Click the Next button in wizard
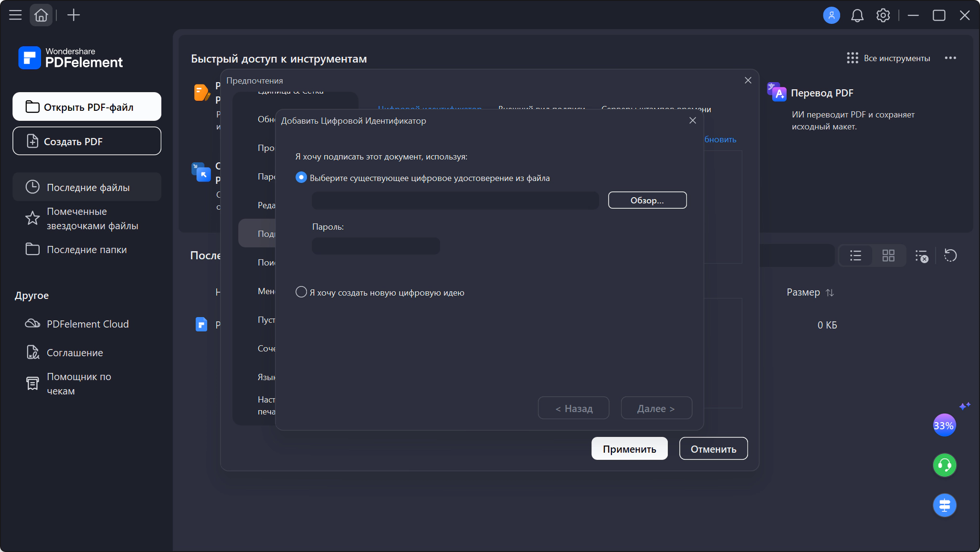The width and height of the screenshot is (980, 552). [656, 408]
